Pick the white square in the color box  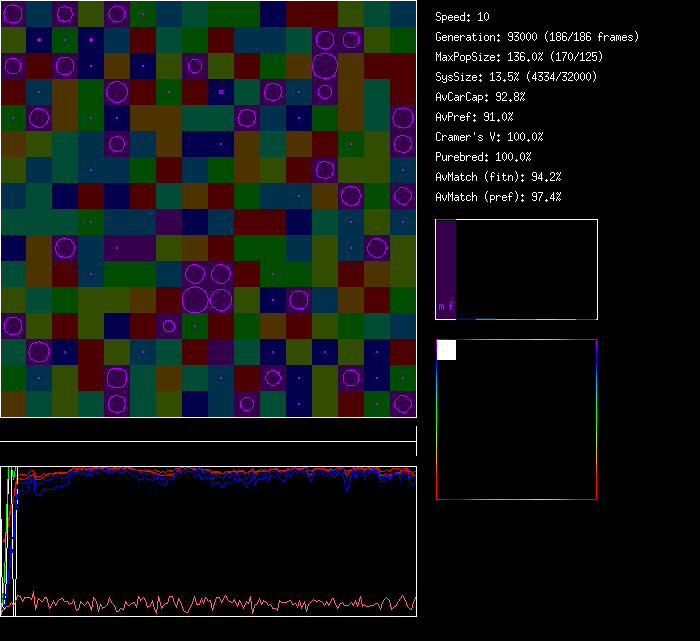446,349
